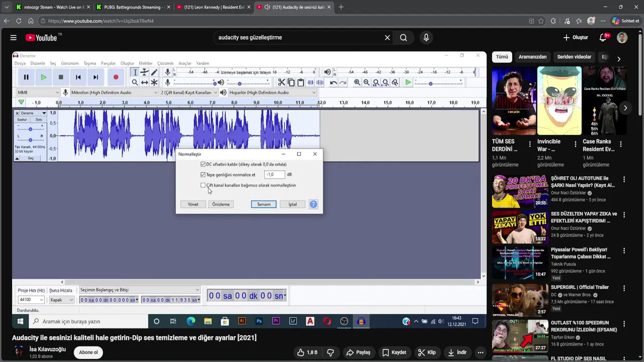Screen dimensions: 644x362
Task: Open the YouTube hamburger guide menu
Action: 14,38
